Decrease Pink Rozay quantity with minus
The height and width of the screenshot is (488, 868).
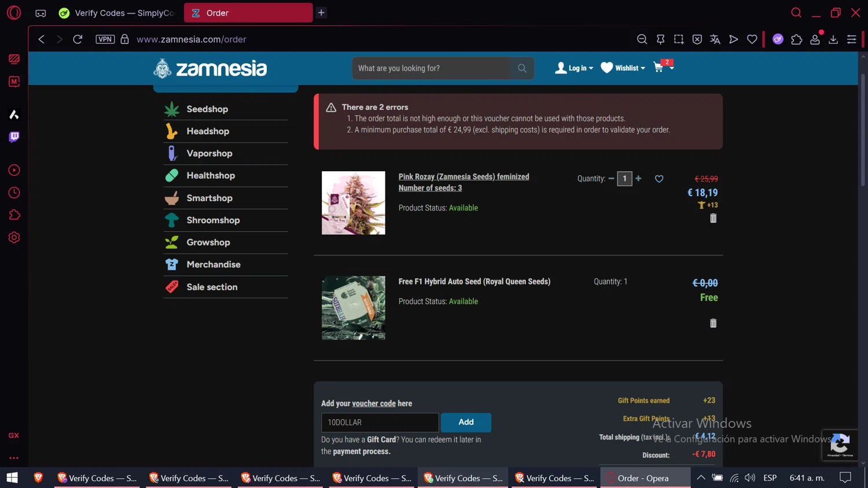click(611, 178)
